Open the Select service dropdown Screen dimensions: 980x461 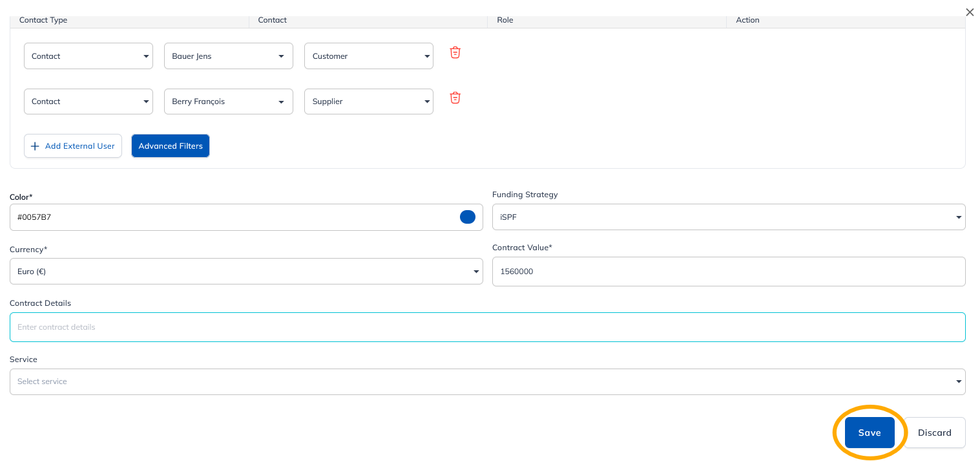pyautogui.click(x=488, y=381)
